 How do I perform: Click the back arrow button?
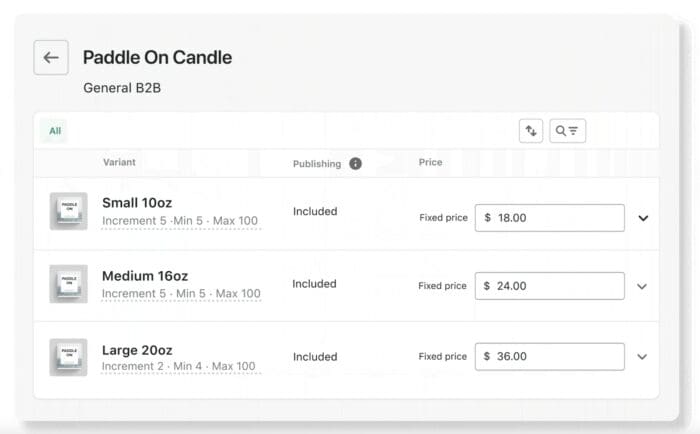click(51, 58)
